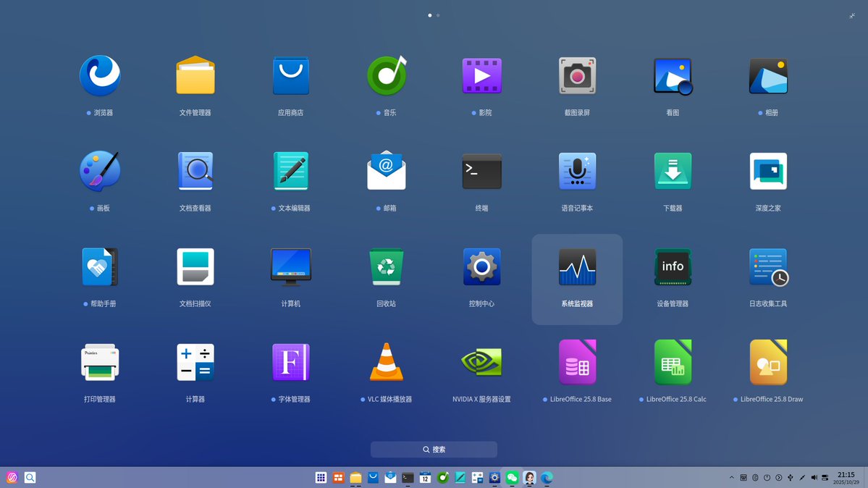Switch to the second launcher page dot

click(438, 14)
